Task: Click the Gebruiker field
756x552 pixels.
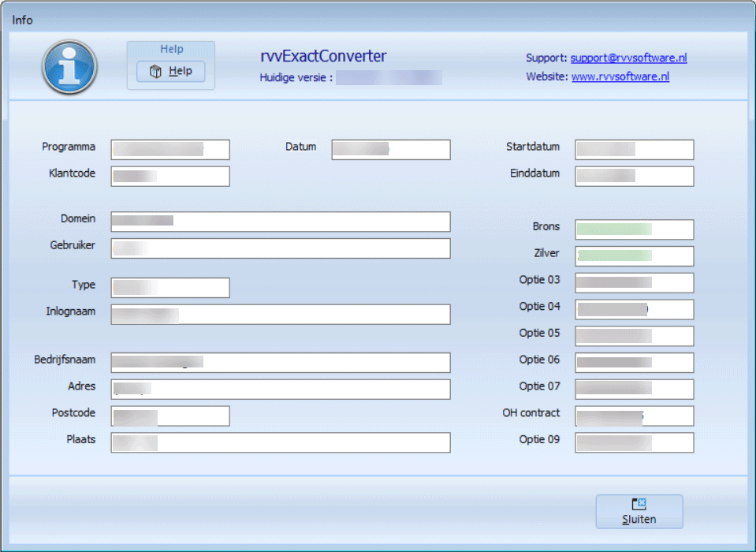Action: point(281,248)
